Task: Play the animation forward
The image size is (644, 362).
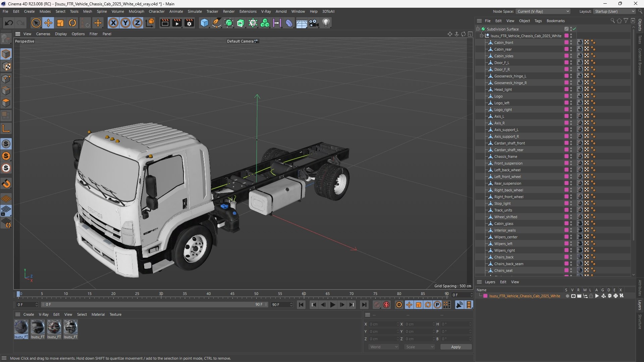Action: 332,305
